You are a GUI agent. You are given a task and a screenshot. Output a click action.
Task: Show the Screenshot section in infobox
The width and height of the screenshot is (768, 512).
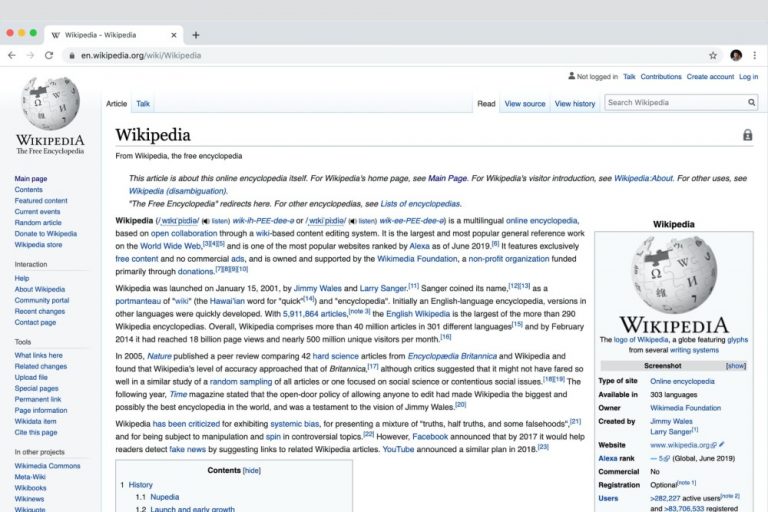tap(736, 366)
